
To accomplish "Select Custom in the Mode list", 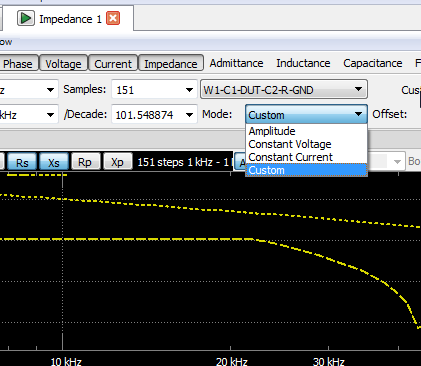I will [306, 170].
